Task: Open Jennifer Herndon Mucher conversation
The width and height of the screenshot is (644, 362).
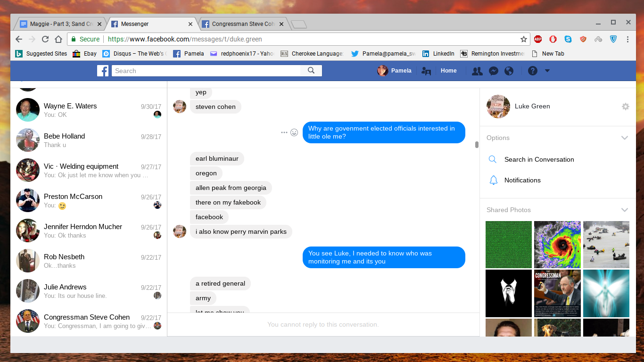Action: pyautogui.click(x=89, y=231)
